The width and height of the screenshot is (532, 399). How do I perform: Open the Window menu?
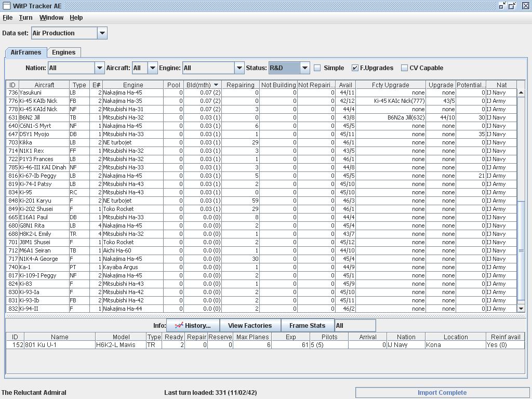click(x=51, y=18)
